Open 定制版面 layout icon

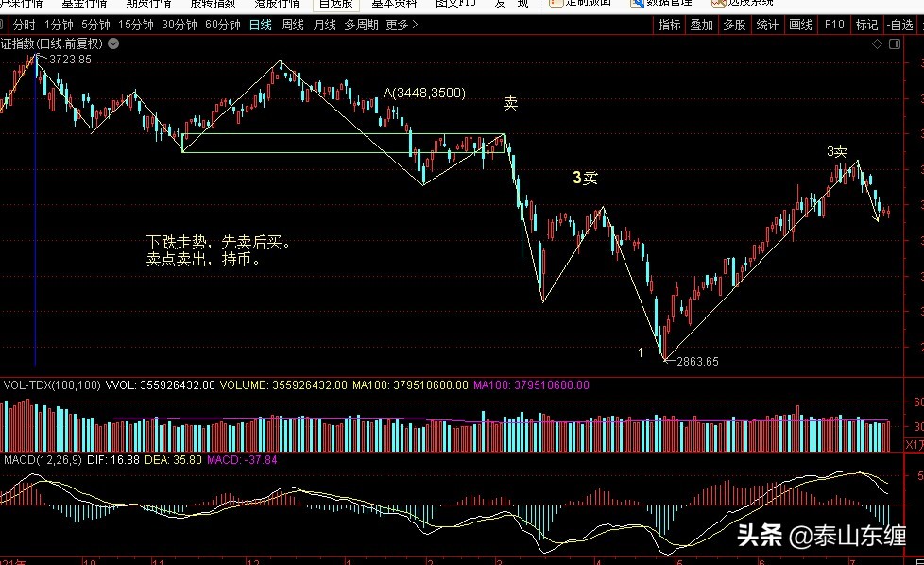[x=556, y=3]
